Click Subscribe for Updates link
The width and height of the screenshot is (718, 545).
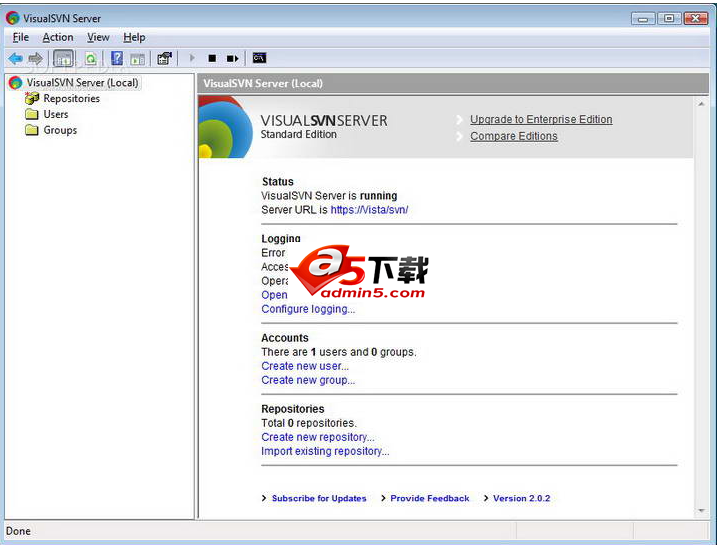319,498
